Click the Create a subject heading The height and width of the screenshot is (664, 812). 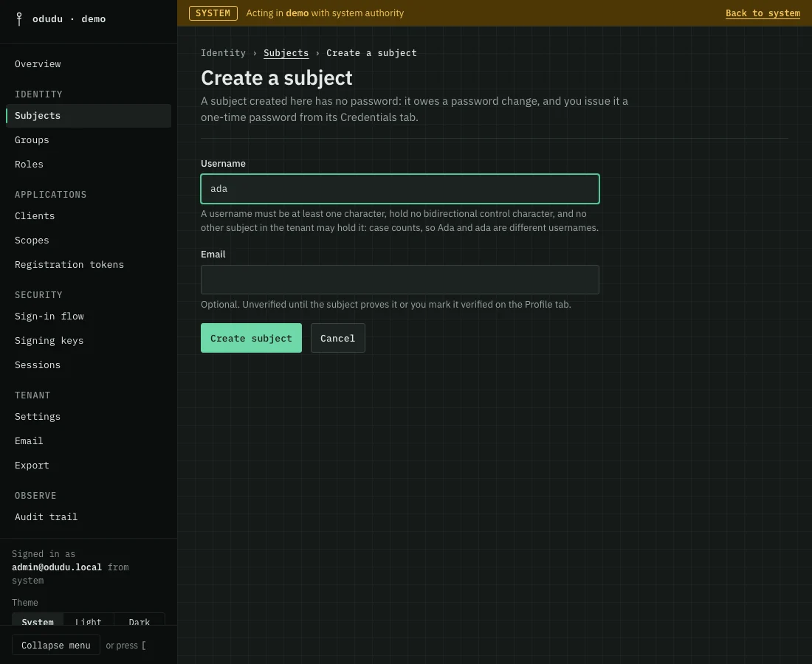277,77
